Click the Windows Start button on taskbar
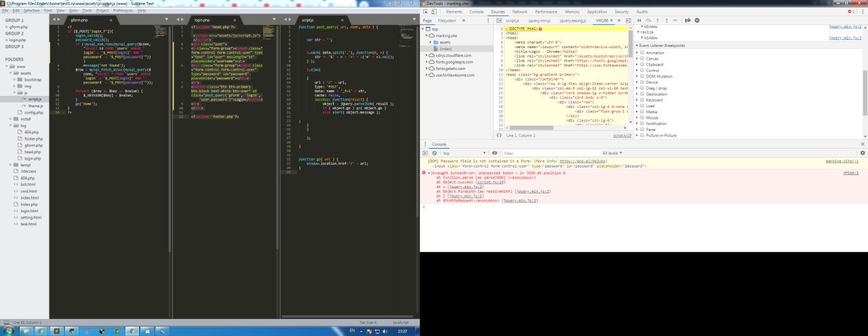Image resolution: width=868 pixels, height=336 pixels. tap(7, 331)
